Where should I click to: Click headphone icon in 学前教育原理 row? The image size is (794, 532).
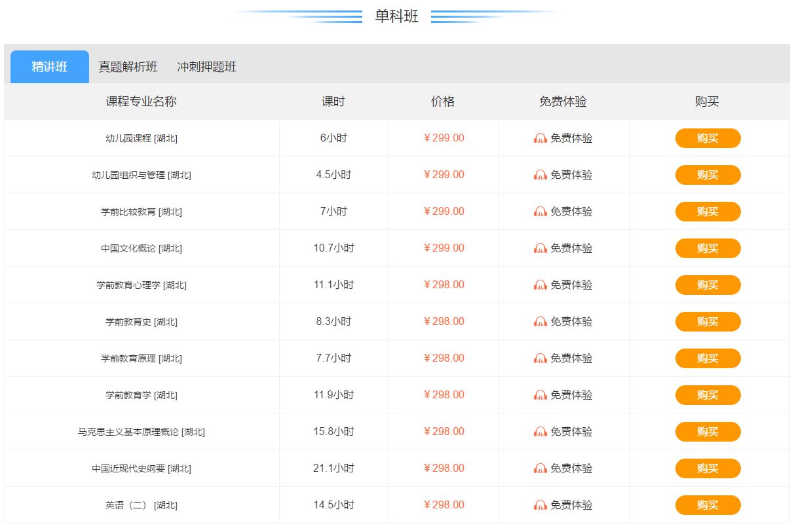540,358
